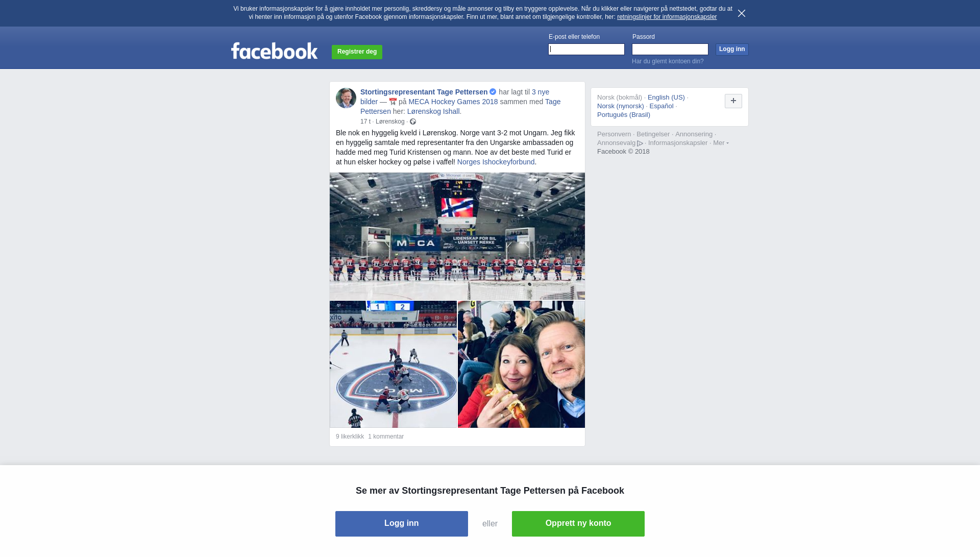Open the Har du glemt kontoen din link
980x557 pixels.
point(668,61)
